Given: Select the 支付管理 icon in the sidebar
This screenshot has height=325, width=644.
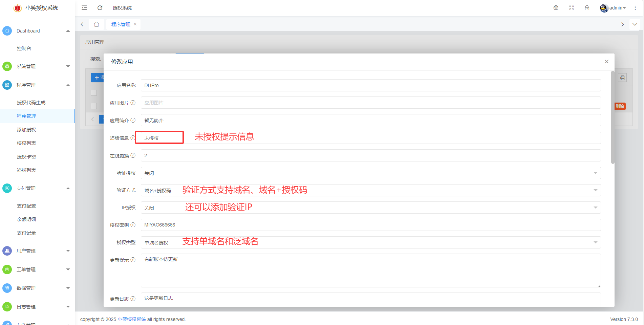Looking at the screenshot, I should [x=7, y=188].
